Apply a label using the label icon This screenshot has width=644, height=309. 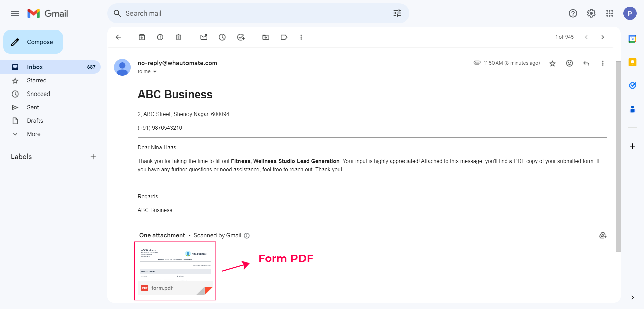click(284, 37)
